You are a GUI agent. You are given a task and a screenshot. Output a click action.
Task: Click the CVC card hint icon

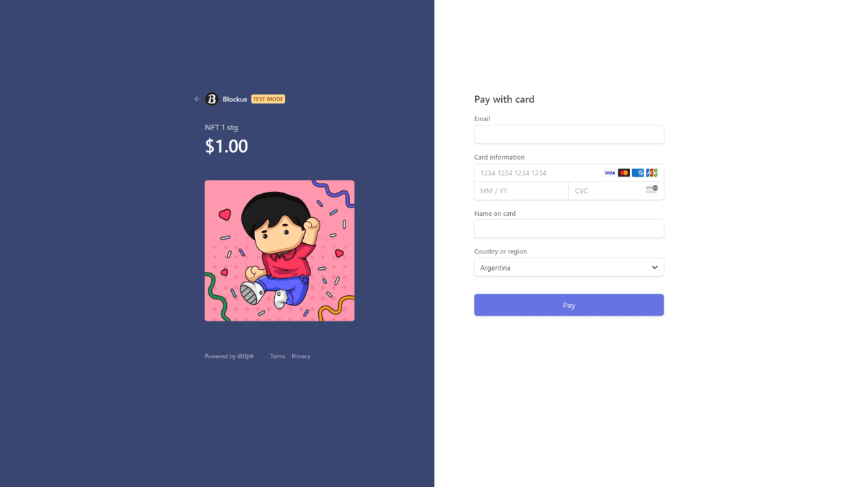pos(651,190)
